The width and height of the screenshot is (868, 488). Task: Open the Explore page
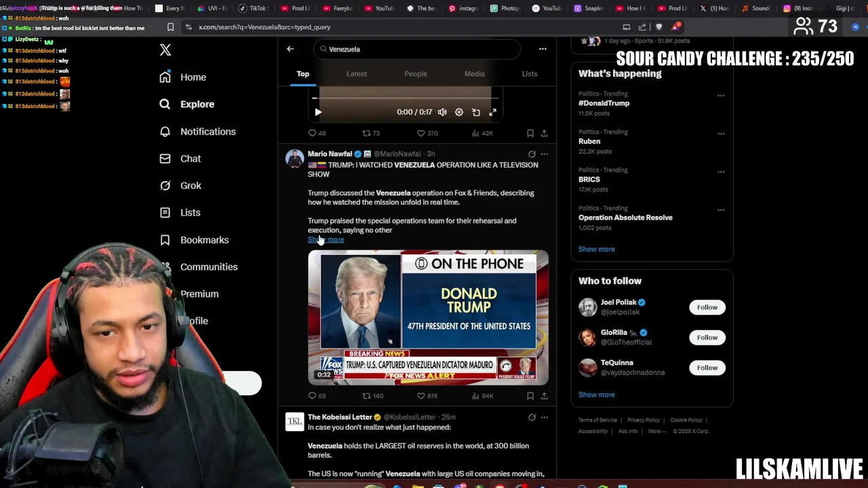tap(186, 104)
